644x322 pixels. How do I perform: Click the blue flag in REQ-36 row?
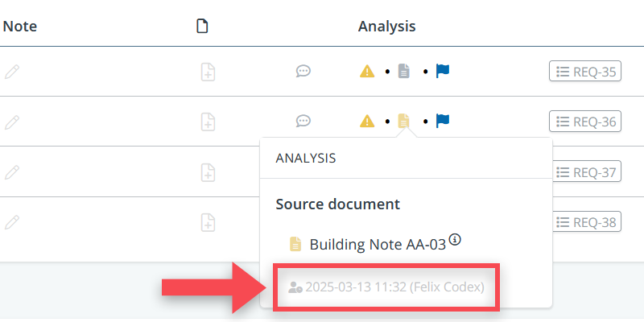(x=442, y=121)
